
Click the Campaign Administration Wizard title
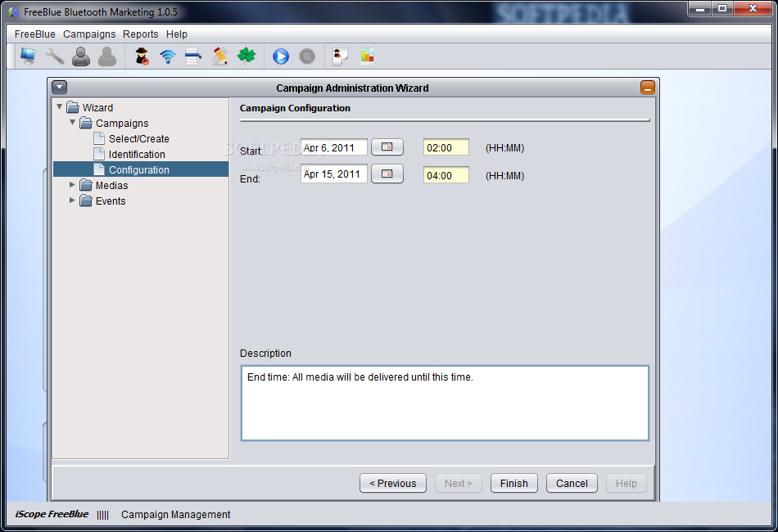click(352, 88)
